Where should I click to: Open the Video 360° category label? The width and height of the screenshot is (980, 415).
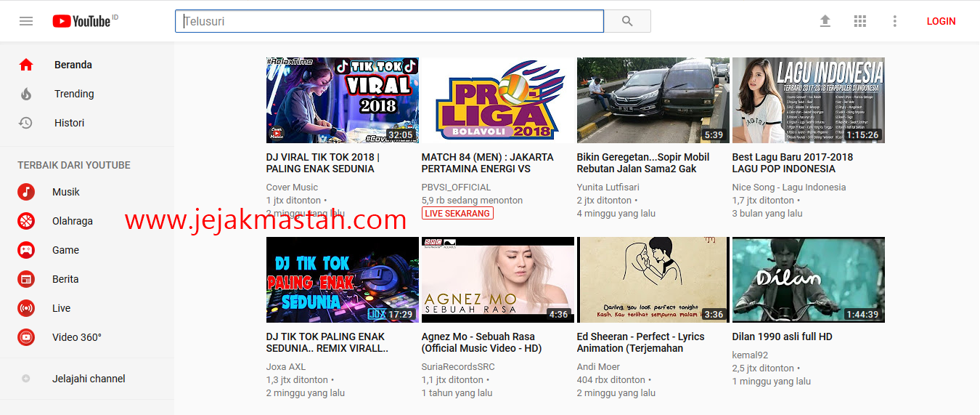pos(77,337)
